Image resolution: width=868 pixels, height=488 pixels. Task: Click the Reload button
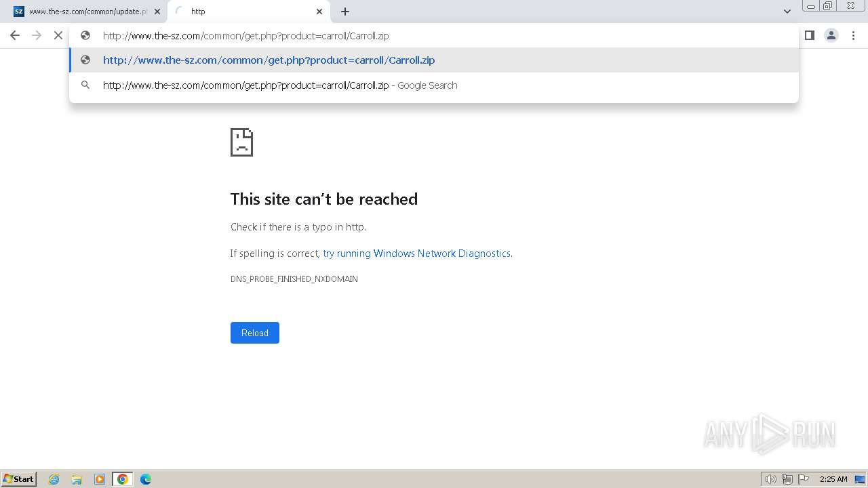(255, 333)
